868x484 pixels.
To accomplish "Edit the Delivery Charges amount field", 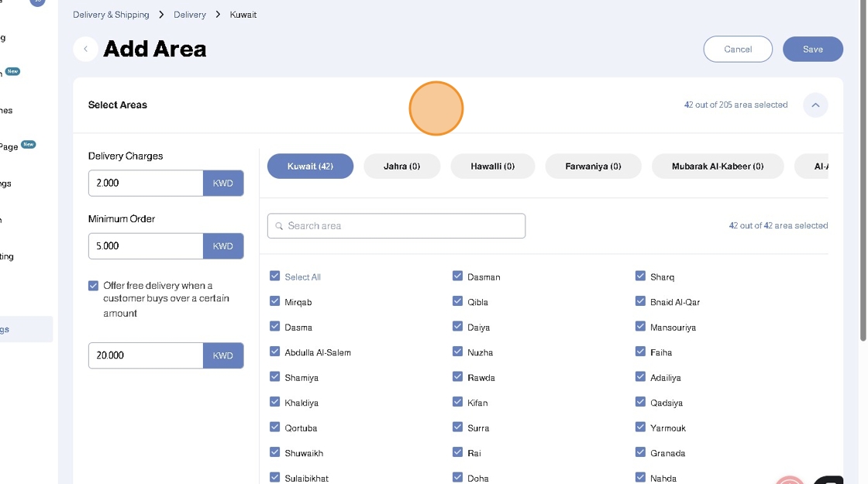I will tap(146, 183).
